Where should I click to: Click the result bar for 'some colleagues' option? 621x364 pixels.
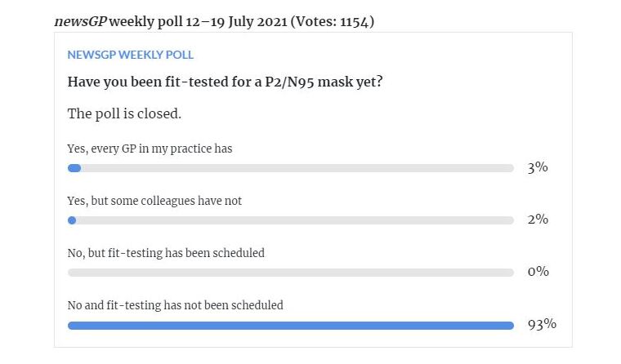tap(290, 220)
